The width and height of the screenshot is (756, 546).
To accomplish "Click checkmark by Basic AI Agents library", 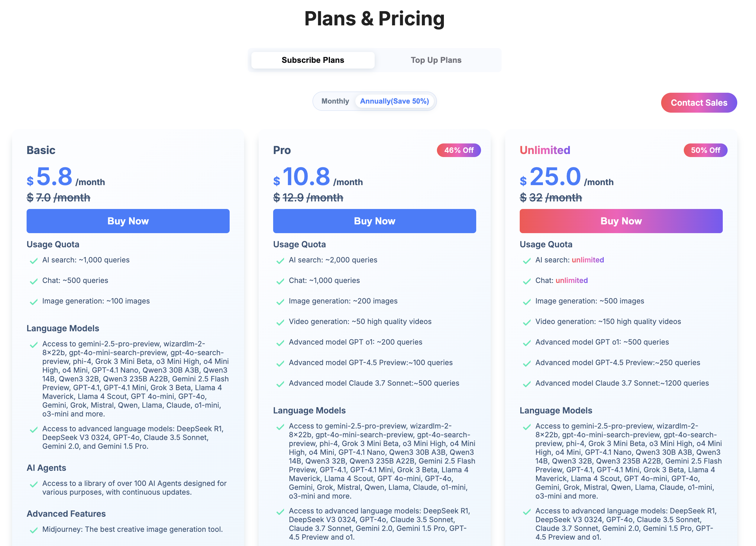I will 34,484.
